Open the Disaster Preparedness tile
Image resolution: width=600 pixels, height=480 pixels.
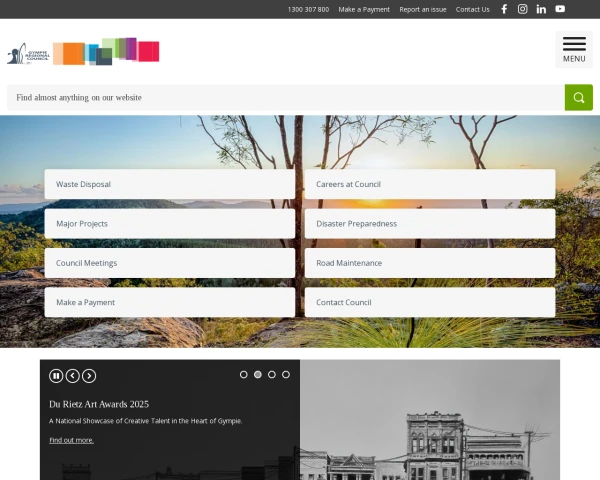(x=430, y=224)
